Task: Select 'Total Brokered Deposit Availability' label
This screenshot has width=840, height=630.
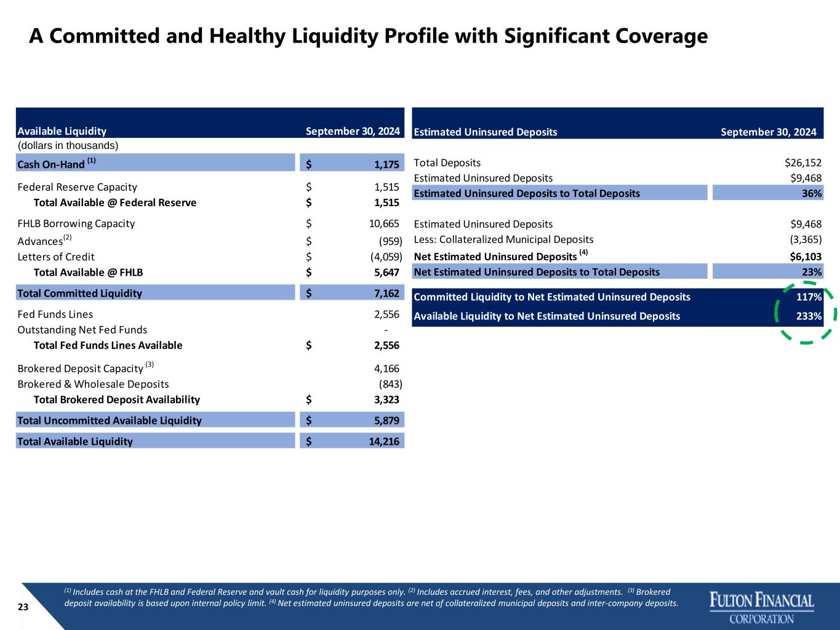Action: click(116, 399)
